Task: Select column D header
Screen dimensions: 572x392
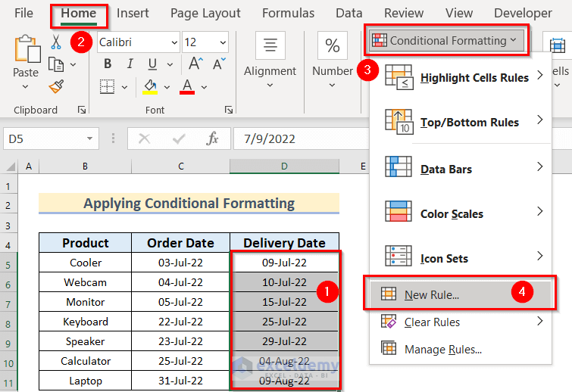Action: click(285, 166)
